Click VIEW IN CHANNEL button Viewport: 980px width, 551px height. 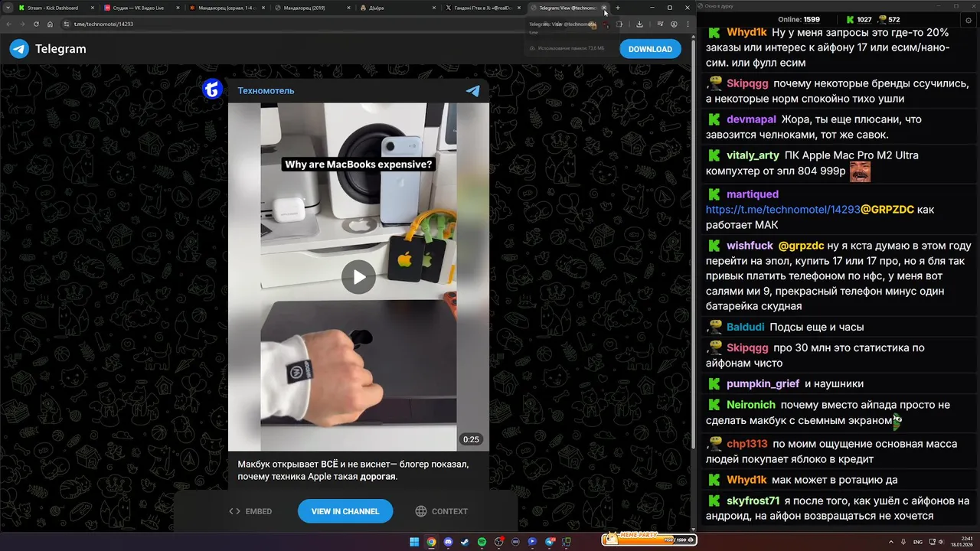(345, 511)
